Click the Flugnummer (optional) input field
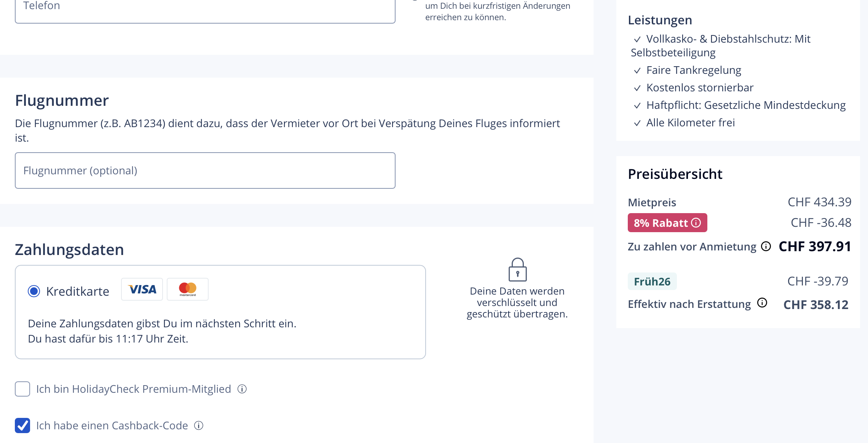The image size is (868, 443). click(x=205, y=171)
